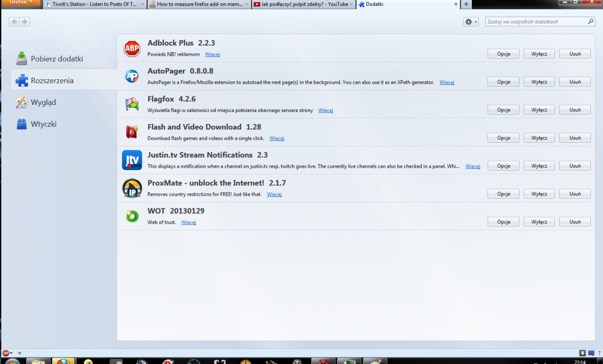Click the WOT extension icon

132,216
